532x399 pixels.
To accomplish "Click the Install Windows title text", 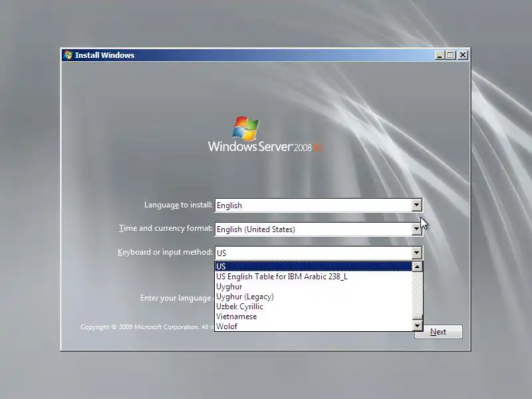I will coord(104,55).
